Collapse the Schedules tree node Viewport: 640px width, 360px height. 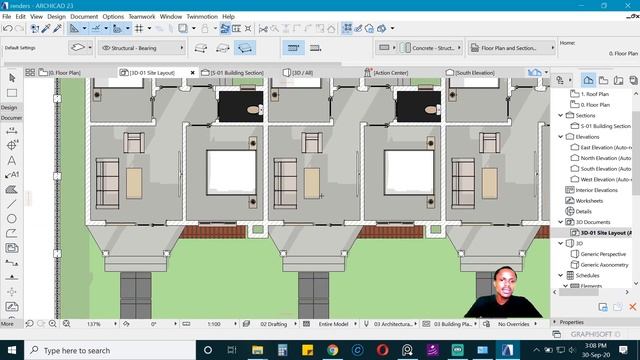561,276
